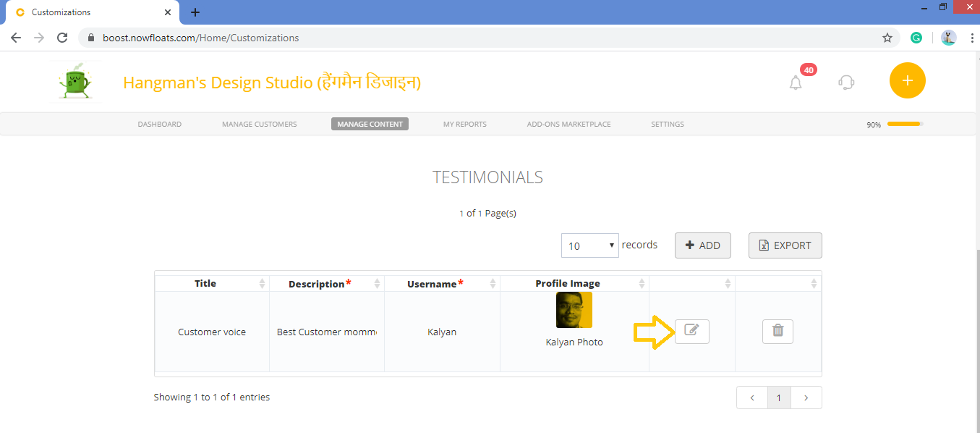Sort by the Username column arrows

pyautogui.click(x=493, y=284)
